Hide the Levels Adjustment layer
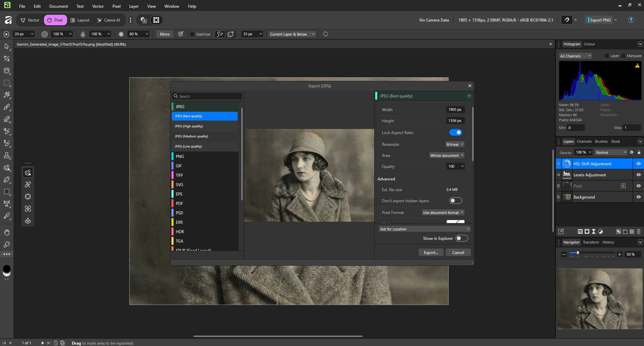This screenshot has height=346, width=644. (639, 175)
